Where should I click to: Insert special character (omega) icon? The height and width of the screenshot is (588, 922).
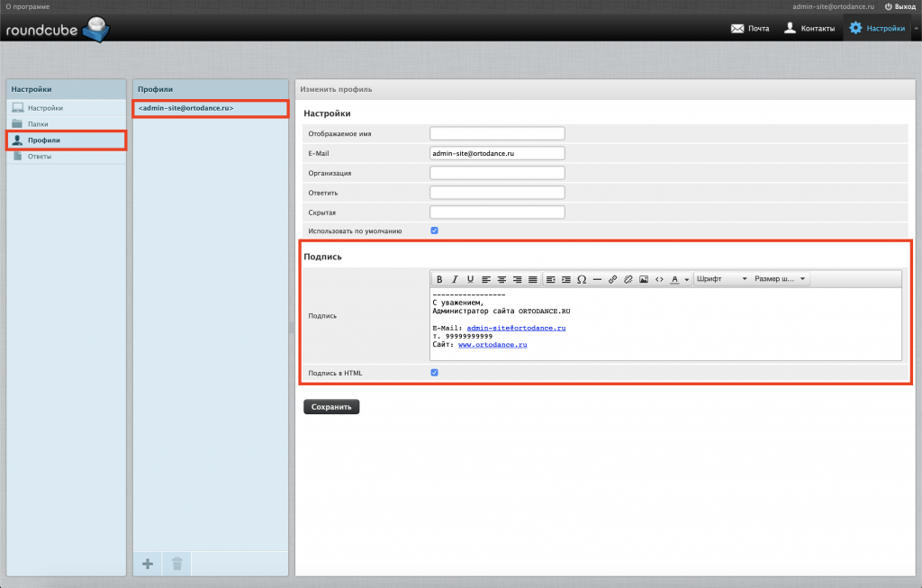click(x=582, y=279)
